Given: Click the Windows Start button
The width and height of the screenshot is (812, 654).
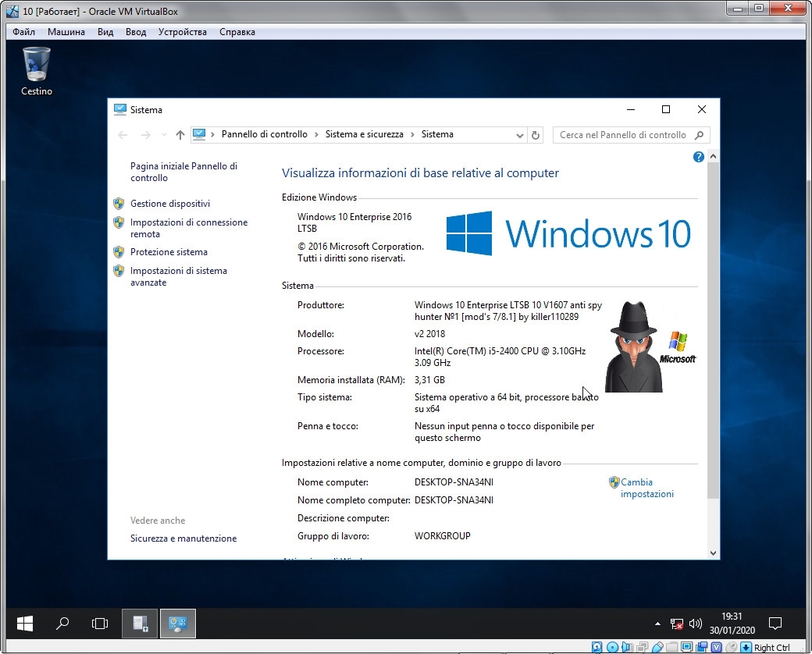Looking at the screenshot, I should point(25,624).
